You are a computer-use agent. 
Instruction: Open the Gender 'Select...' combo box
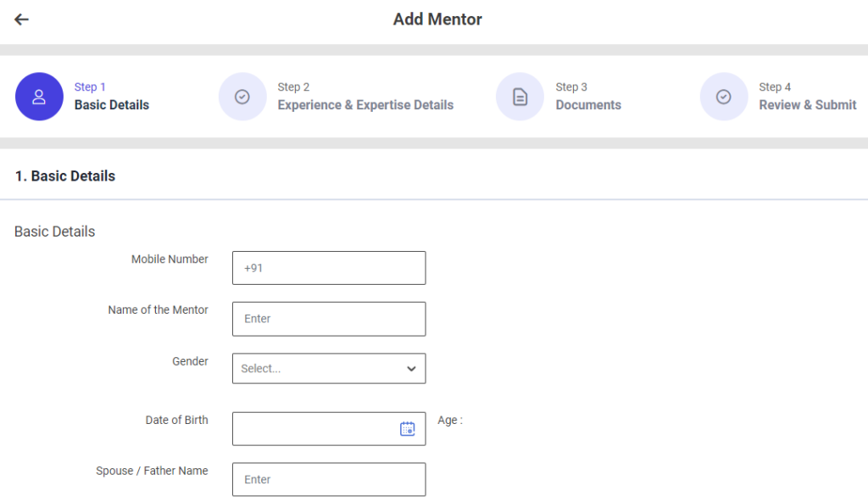pos(318,369)
